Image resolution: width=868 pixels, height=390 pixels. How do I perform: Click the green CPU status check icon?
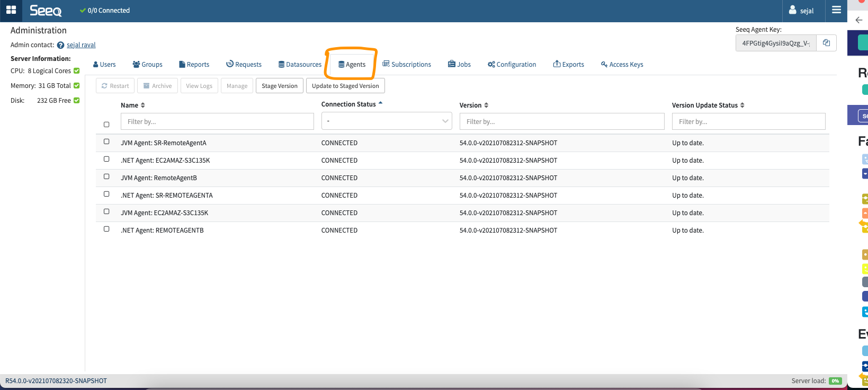tap(77, 70)
